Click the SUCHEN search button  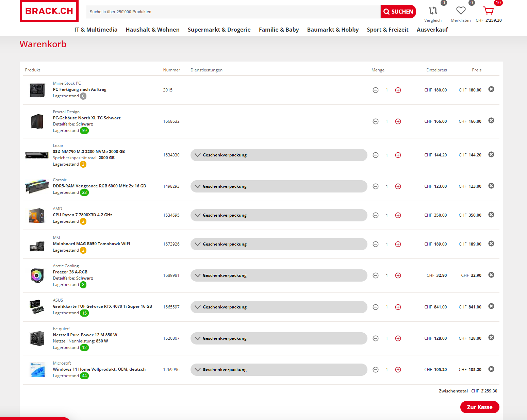[398, 12]
